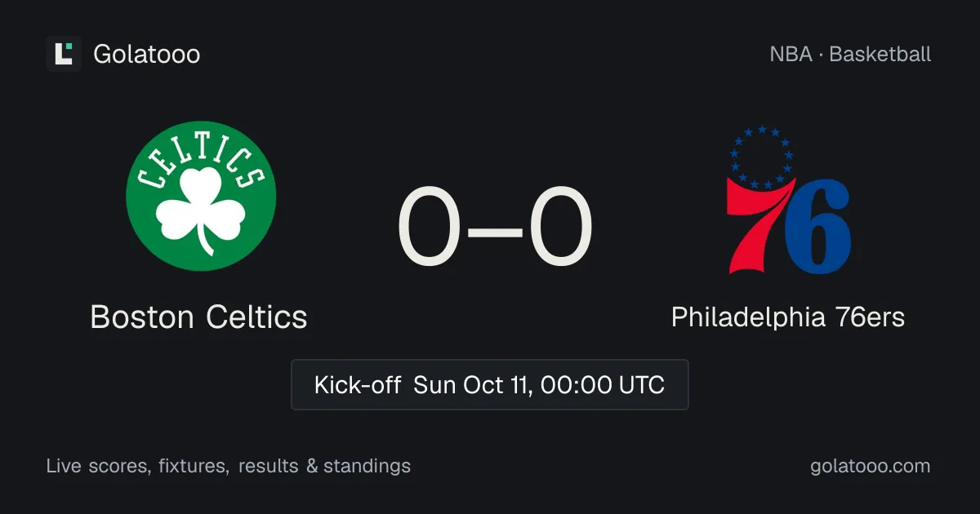
Task: Click the Celtics score zero
Action: pos(430,228)
